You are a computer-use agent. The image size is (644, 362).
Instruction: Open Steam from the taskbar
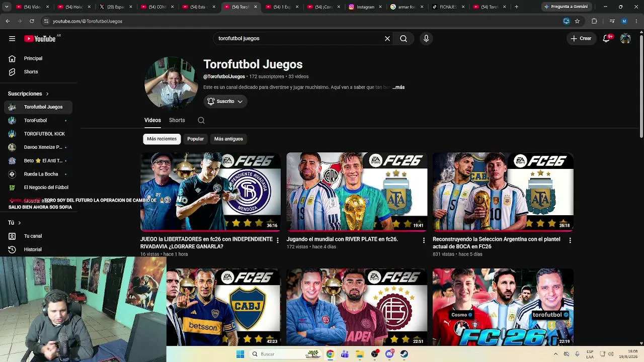tap(404, 354)
